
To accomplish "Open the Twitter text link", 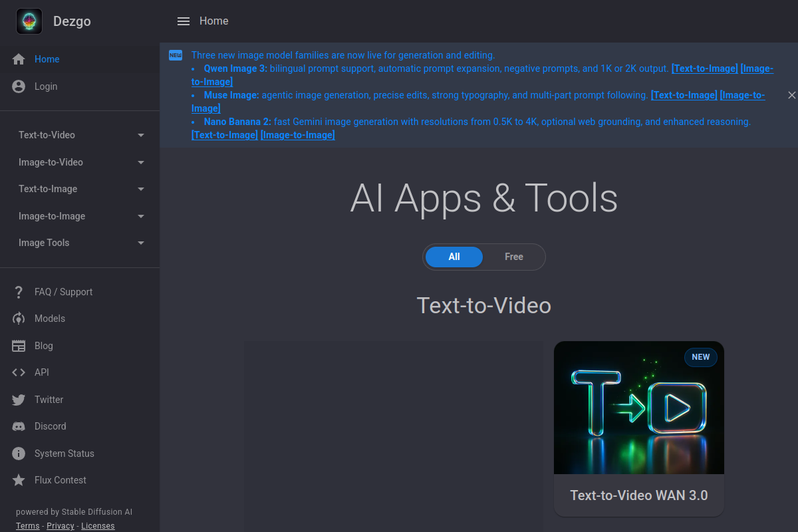I will point(49,400).
